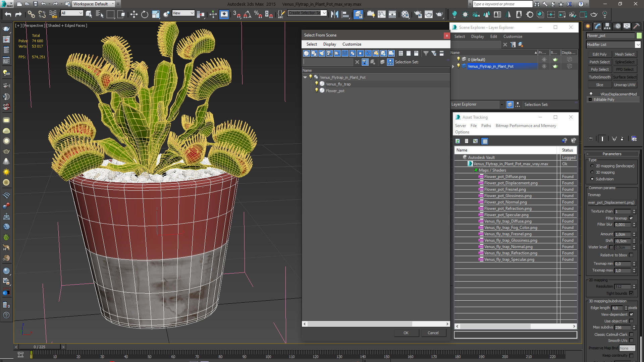Toggle the Angle Snap icon

point(248,14)
